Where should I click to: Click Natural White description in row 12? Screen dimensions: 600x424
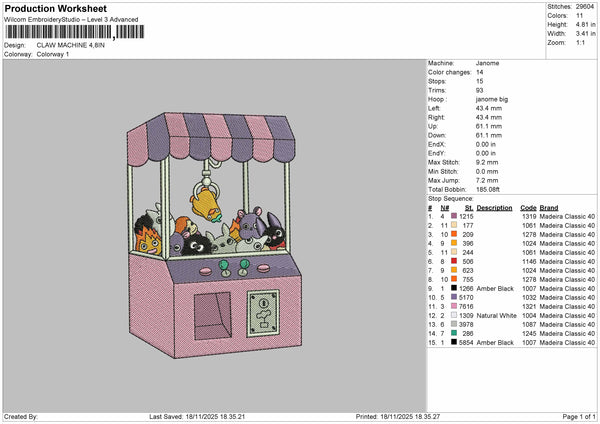[496, 316]
